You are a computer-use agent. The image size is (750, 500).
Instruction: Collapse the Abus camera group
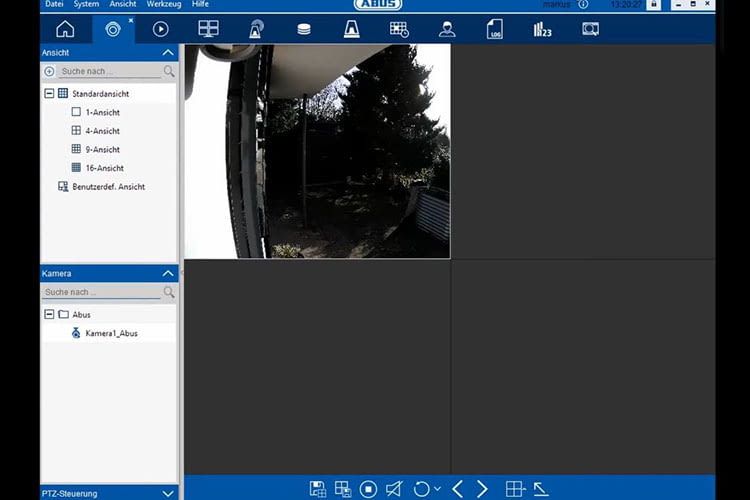(x=48, y=314)
